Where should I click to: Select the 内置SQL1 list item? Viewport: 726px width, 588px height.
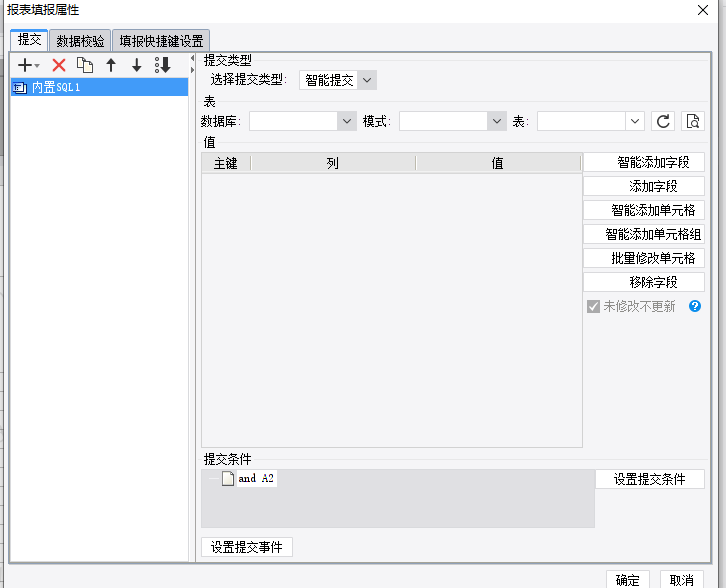(x=99, y=87)
